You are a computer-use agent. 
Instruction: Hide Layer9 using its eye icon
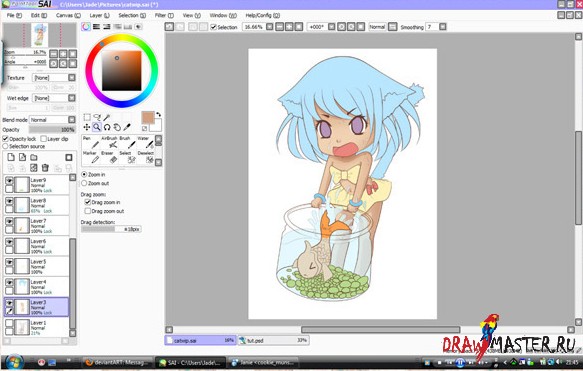tap(9, 181)
